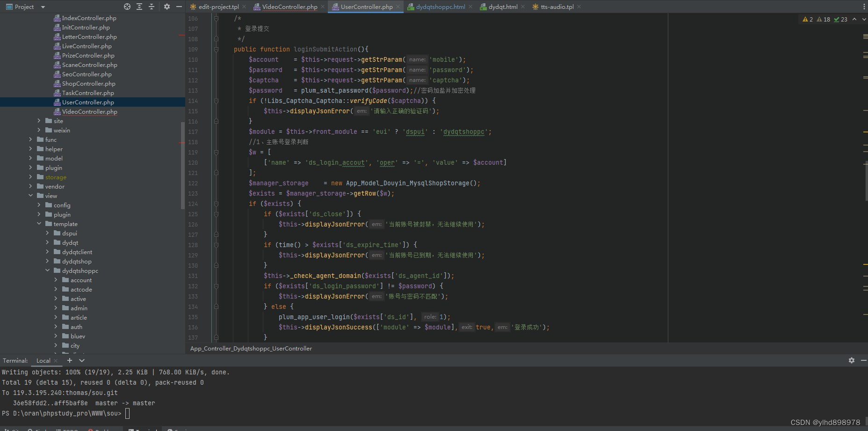Screen dimensions: 868x431
Task: Open PrizeController.php in the tree
Action: 84,55
